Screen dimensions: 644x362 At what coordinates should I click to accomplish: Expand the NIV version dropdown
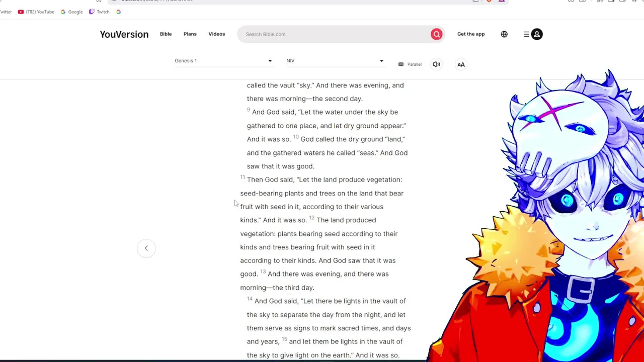coord(335,61)
